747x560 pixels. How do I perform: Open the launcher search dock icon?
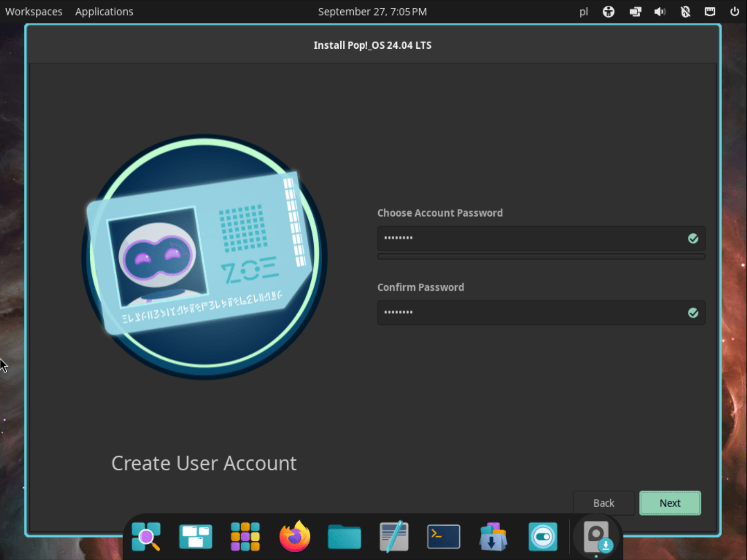146,537
